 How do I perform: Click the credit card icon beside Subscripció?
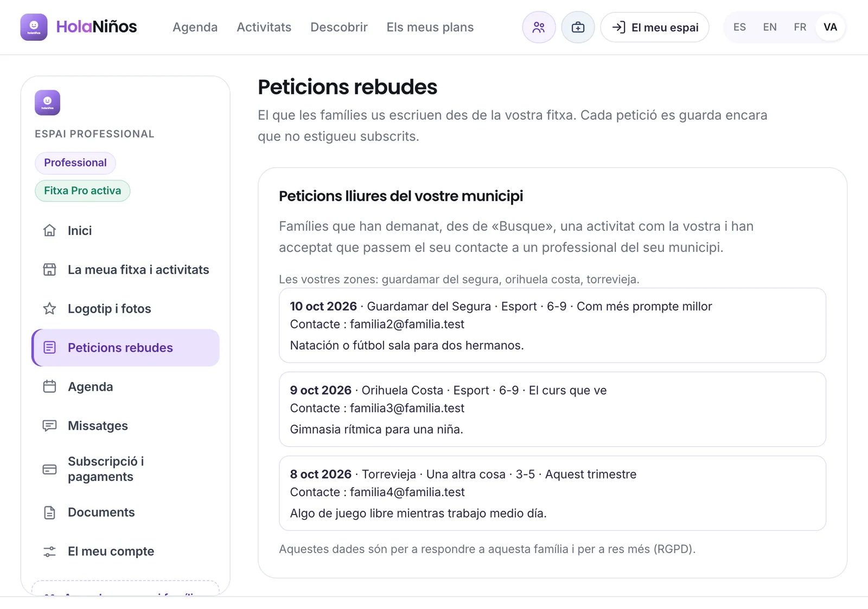pyautogui.click(x=49, y=470)
